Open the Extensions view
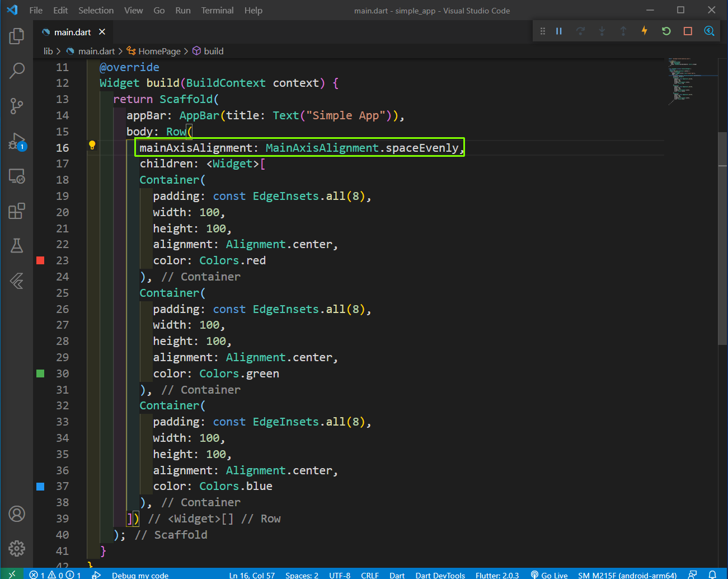Image resolution: width=728 pixels, height=579 pixels. pyautogui.click(x=17, y=211)
